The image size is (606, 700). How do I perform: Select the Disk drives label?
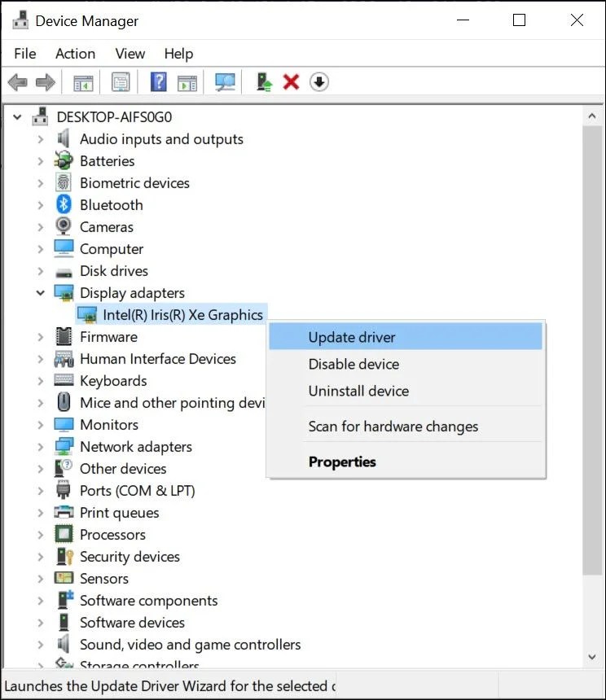point(114,271)
